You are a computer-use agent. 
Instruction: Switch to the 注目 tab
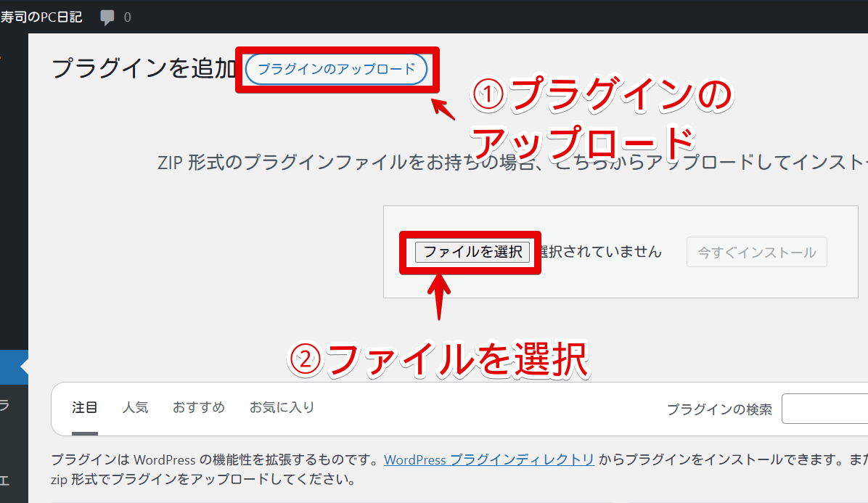(85, 408)
